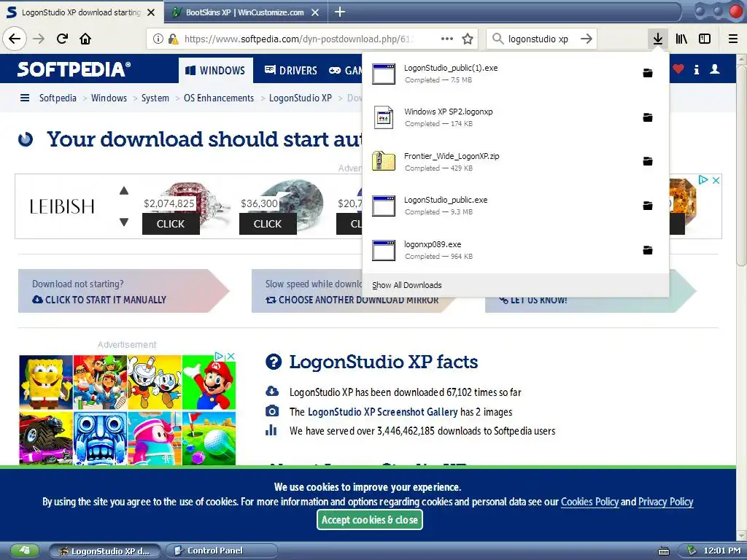This screenshot has width=747, height=560.
Task: Open the games advertisement image
Action: [127, 410]
